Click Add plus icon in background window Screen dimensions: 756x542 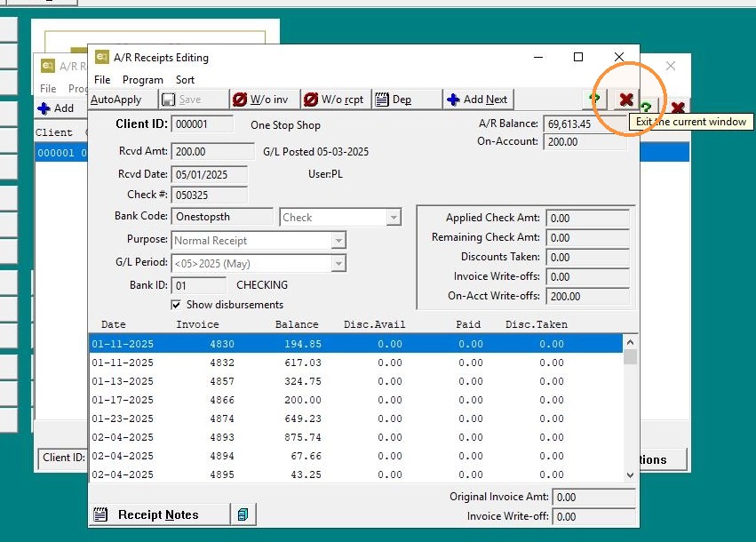coord(44,108)
